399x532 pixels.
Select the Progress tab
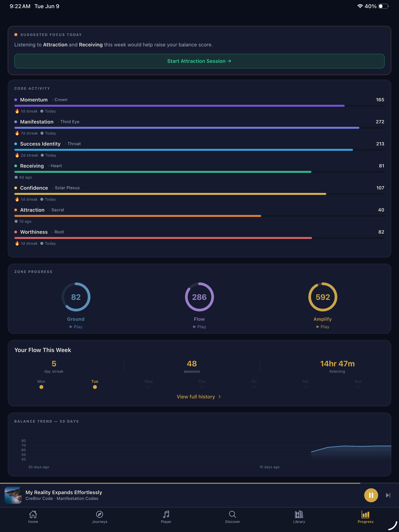pyautogui.click(x=366, y=517)
